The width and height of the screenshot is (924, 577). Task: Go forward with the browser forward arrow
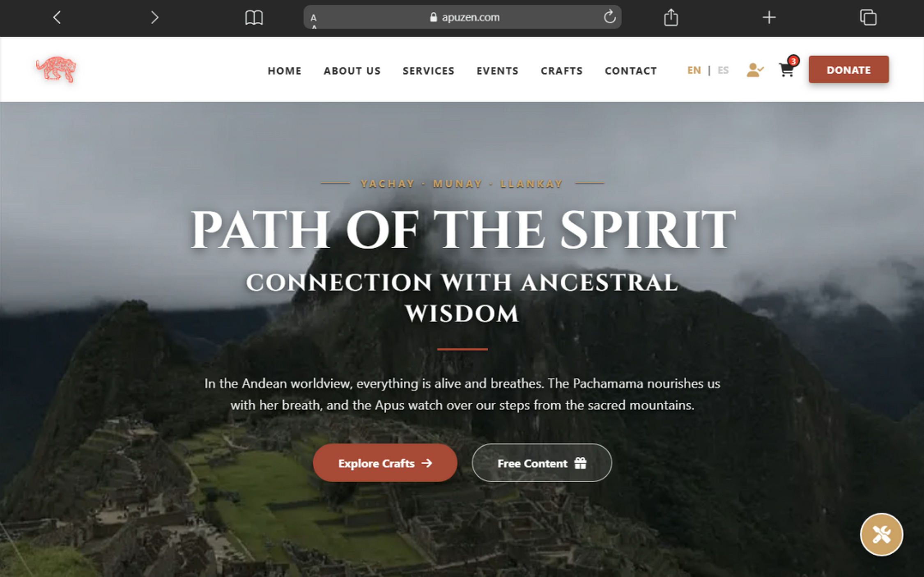pyautogui.click(x=154, y=17)
